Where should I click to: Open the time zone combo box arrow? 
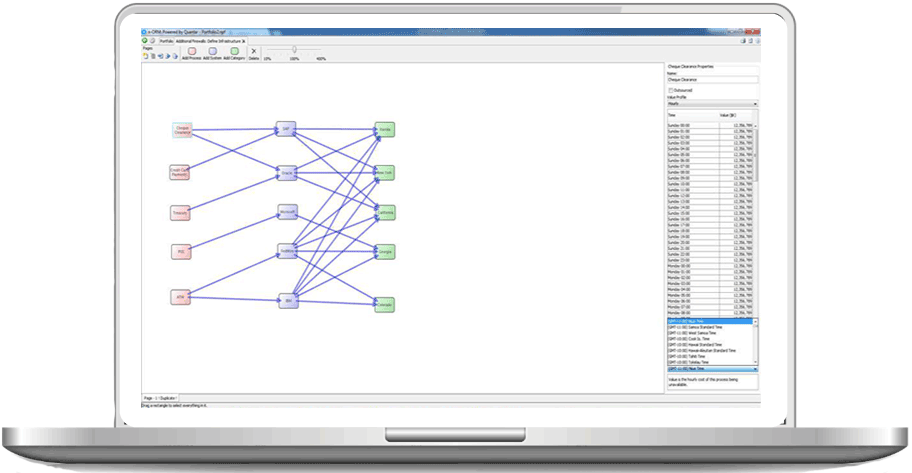[756, 369]
